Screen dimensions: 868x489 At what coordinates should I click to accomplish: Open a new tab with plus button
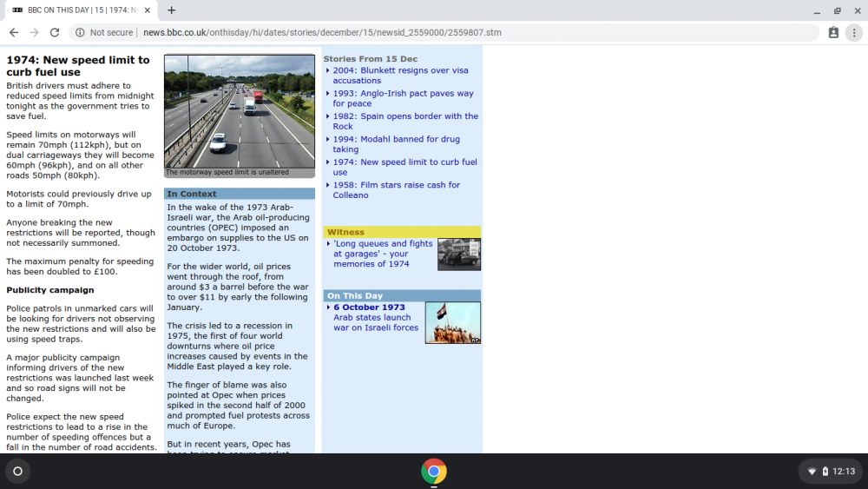pos(172,10)
